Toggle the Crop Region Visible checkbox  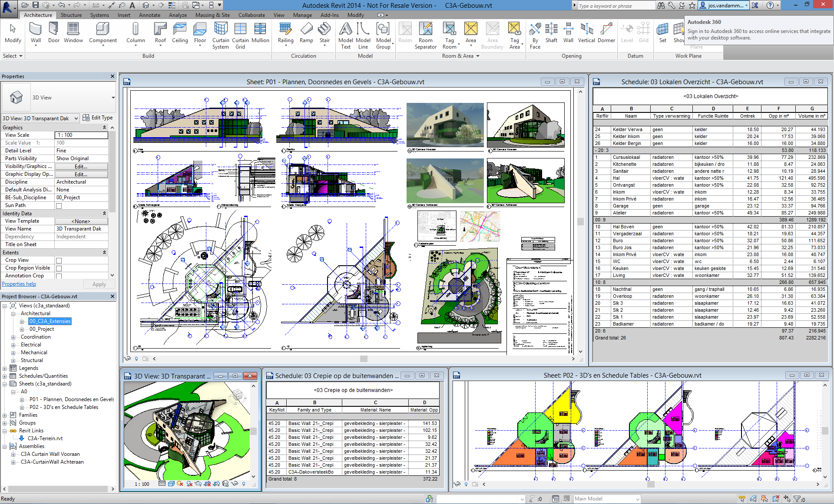[x=59, y=268]
